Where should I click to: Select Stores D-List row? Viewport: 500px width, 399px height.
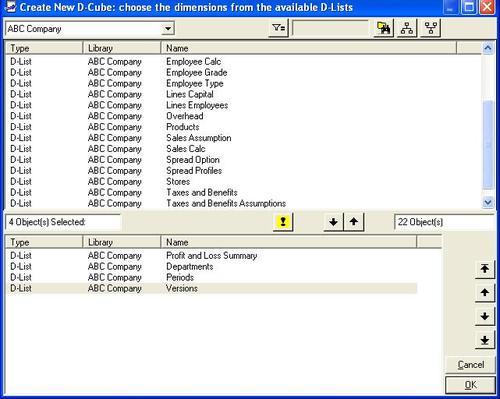(x=243, y=182)
